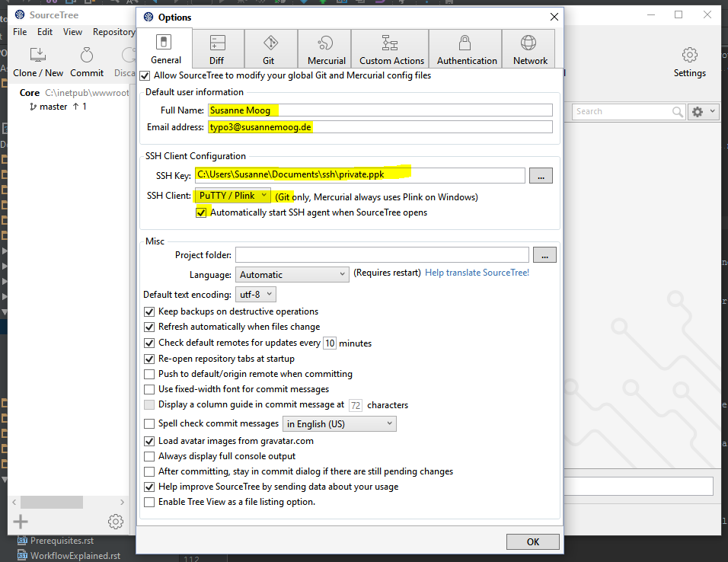Image resolution: width=728 pixels, height=562 pixels.
Task: Enable stay in commit dialog after committing
Action: click(149, 472)
